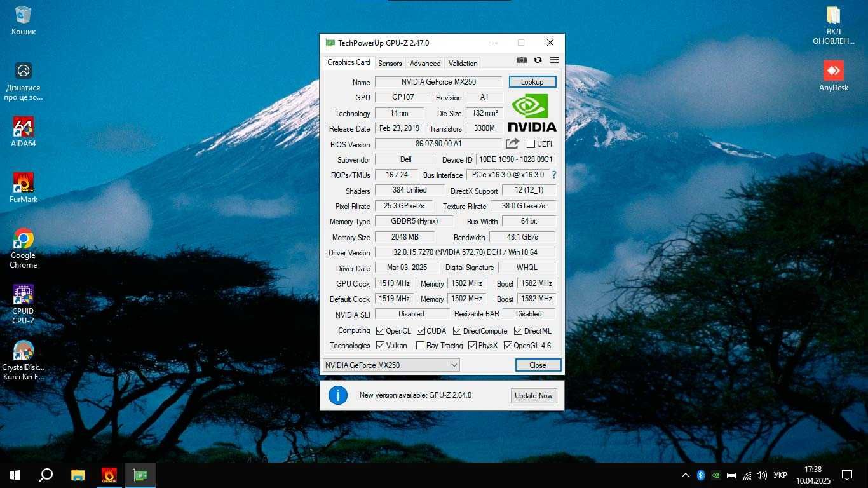Expand the NVIDIA GeForce MX250 GPU dropdown
This screenshot has height=488, width=868.
point(391,365)
